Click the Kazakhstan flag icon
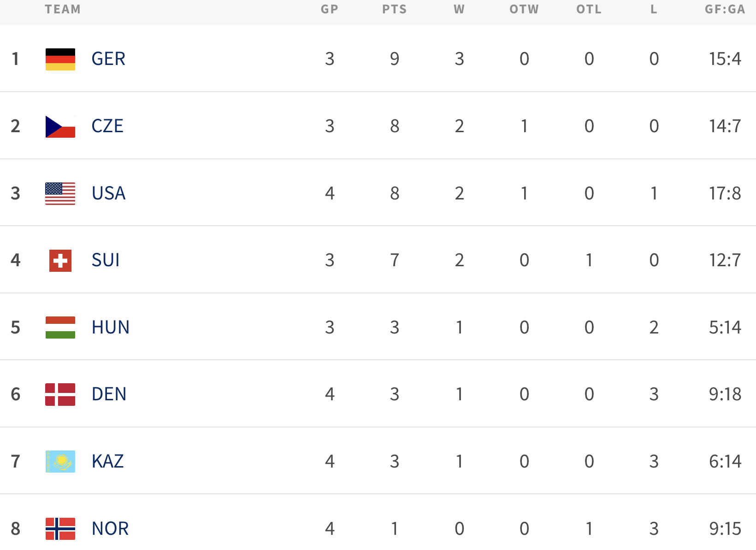756x550 pixels. pyautogui.click(x=60, y=462)
